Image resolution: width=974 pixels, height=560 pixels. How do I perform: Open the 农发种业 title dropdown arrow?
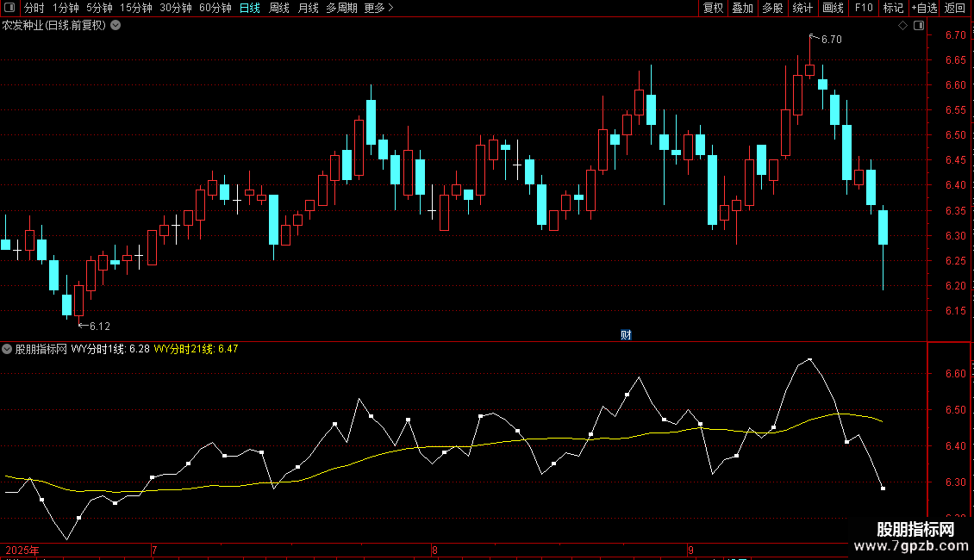116,26
